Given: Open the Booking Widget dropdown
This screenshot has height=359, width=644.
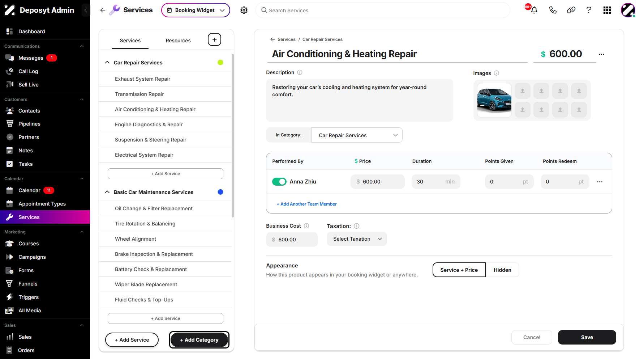Looking at the screenshot, I should [x=196, y=10].
